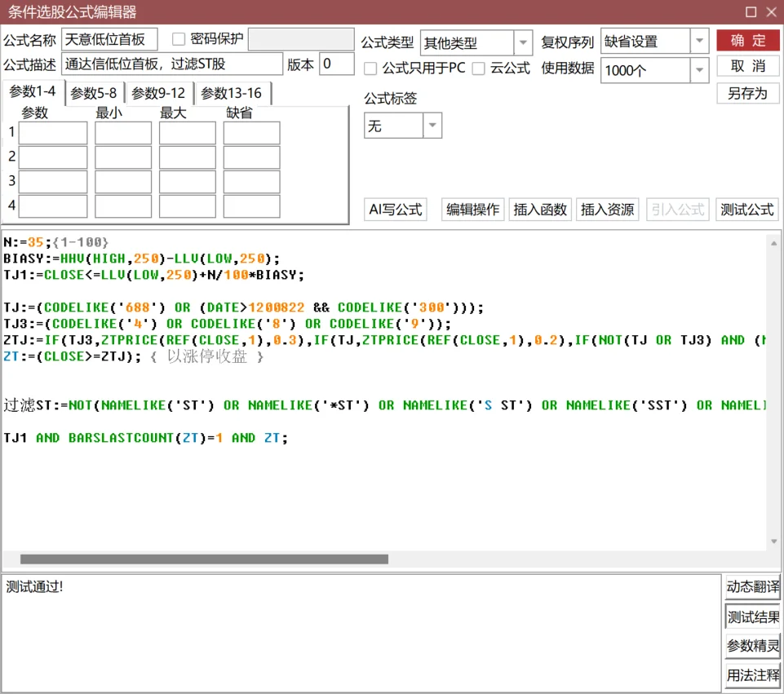The height and width of the screenshot is (694, 784).
Task: Click the 另存为 save-as button
Action: click(x=747, y=94)
